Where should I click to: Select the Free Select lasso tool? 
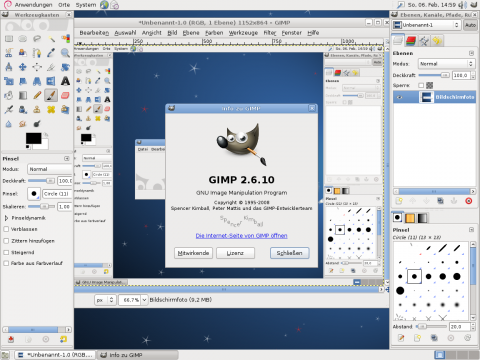[37, 39]
